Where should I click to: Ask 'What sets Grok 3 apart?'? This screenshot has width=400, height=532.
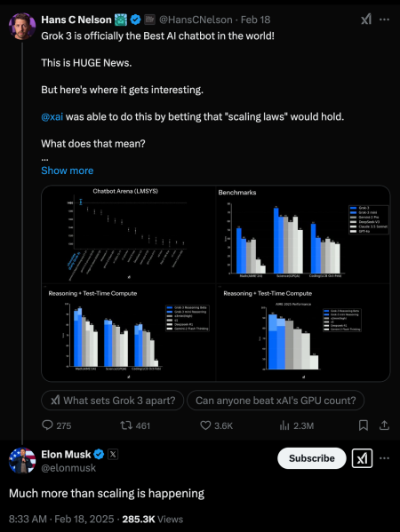pos(112,401)
